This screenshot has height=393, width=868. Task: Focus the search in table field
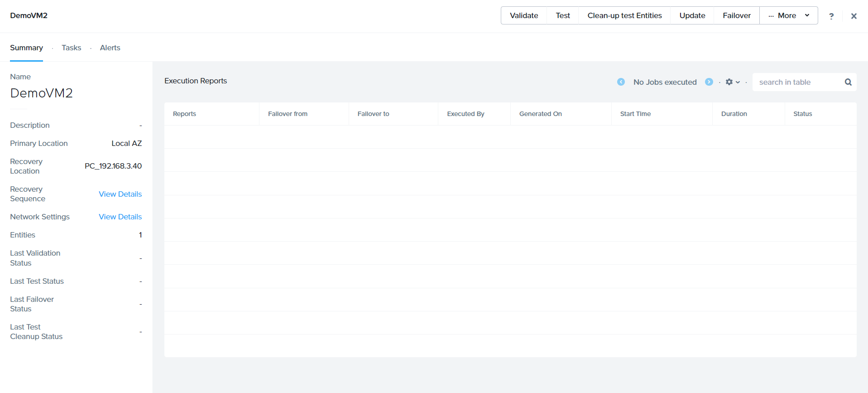[797, 82]
